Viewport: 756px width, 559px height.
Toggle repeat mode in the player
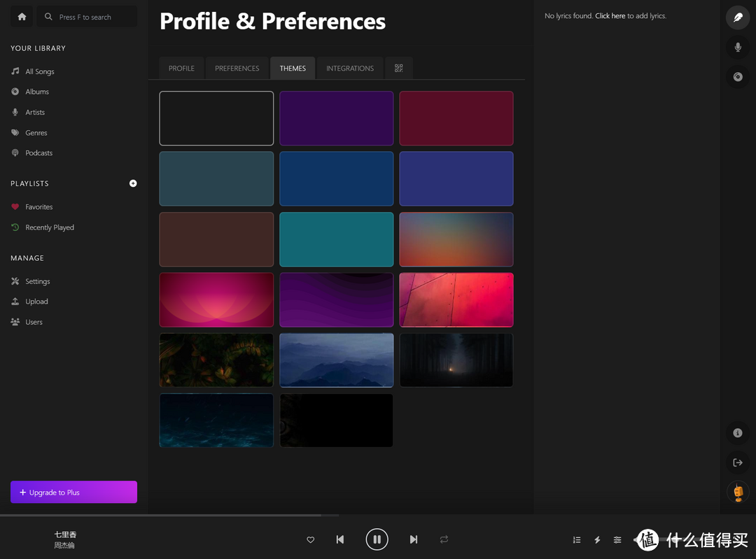coord(444,539)
